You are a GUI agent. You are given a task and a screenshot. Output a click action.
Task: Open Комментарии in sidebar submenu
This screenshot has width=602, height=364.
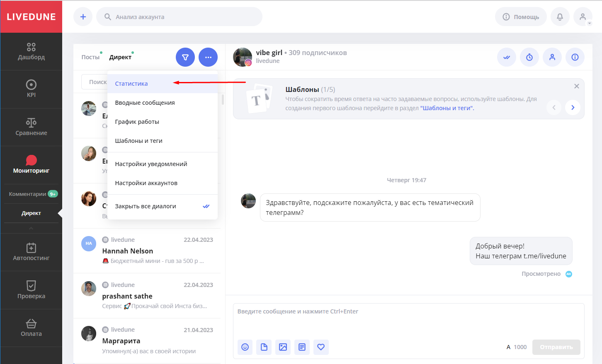(31, 194)
